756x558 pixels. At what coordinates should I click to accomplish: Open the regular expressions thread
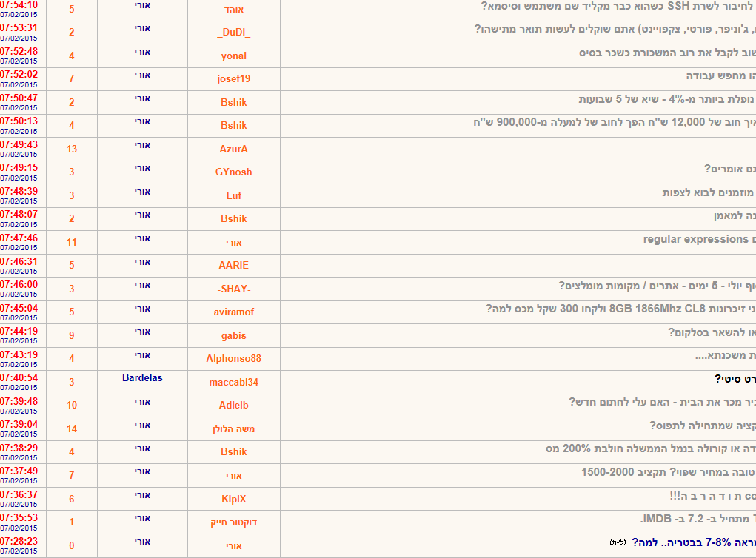(x=696, y=239)
